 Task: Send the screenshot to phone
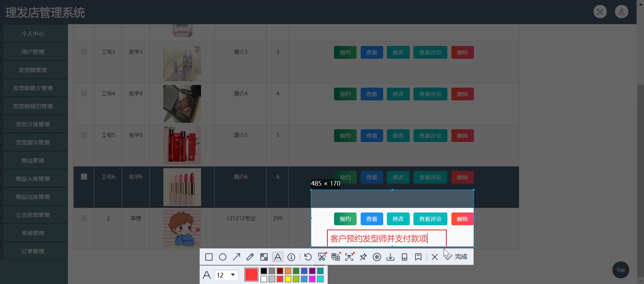[x=404, y=257]
